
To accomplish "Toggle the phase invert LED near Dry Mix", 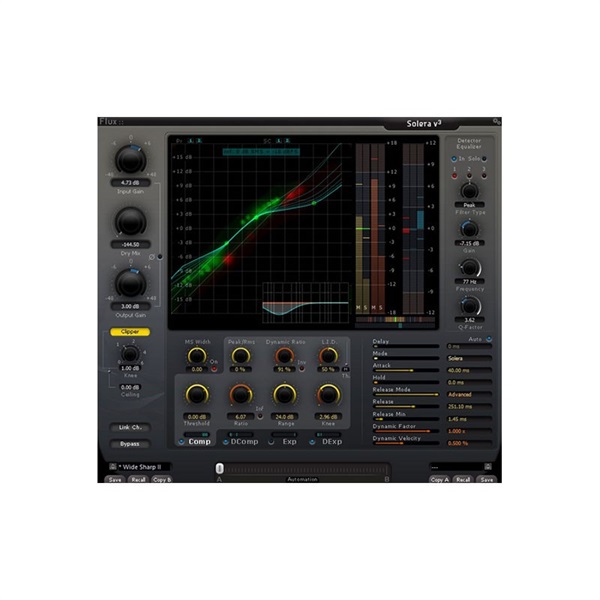I will tap(160, 257).
